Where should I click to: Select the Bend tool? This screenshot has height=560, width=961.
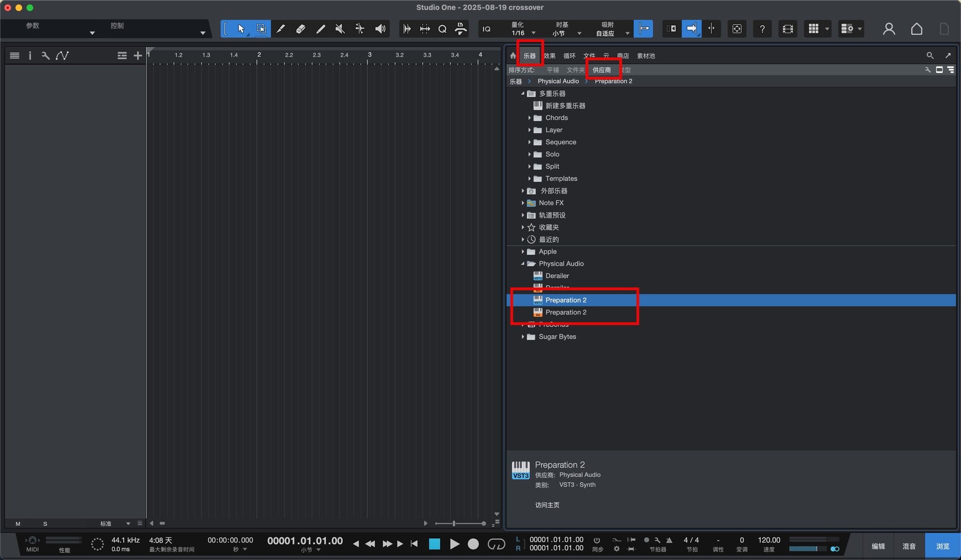[x=360, y=29]
